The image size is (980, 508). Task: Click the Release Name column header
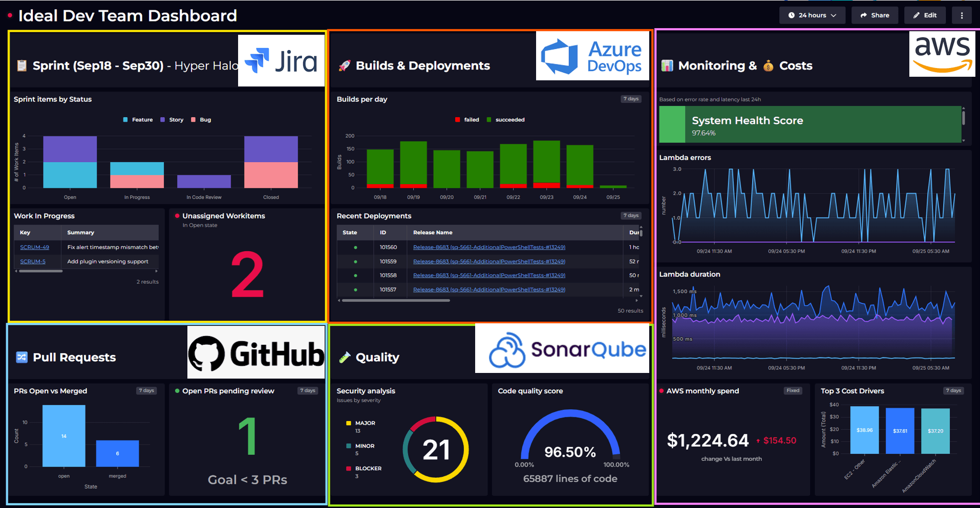coord(433,232)
